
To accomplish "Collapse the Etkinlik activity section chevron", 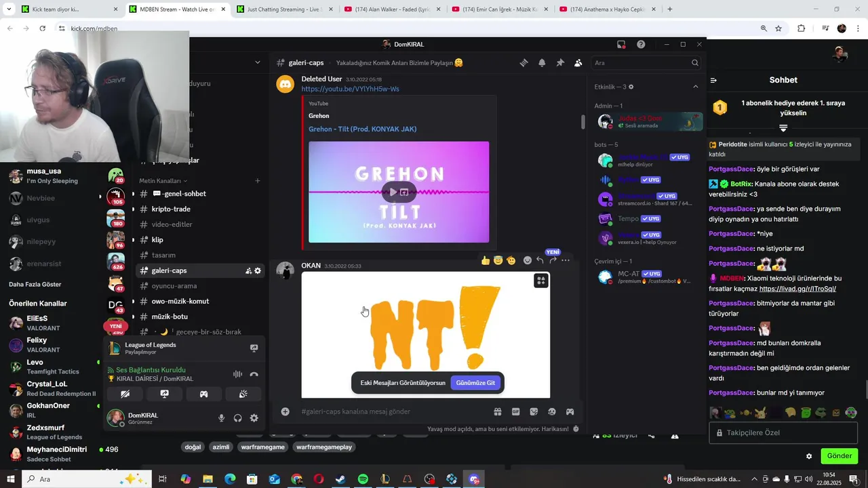I will [x=695, y=87].
